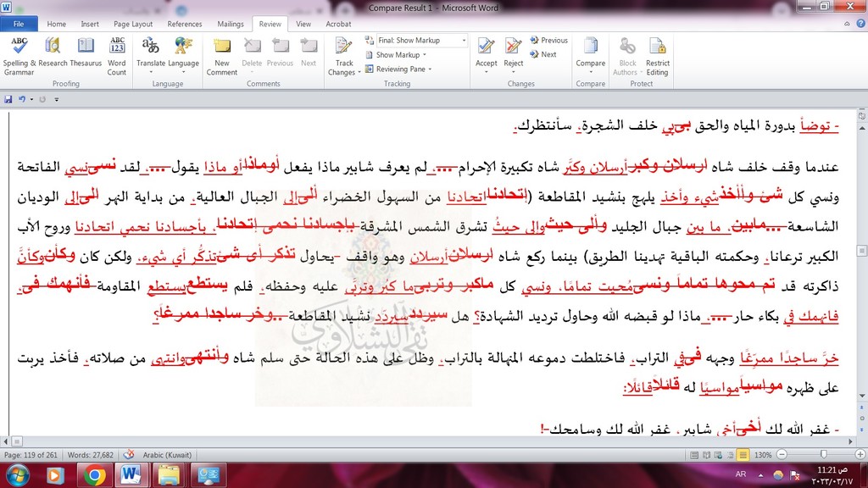Image resolution: width=868 pixels, height=488 pixels.
Task: Open the Word Count dialog
Action: [117, 56]
